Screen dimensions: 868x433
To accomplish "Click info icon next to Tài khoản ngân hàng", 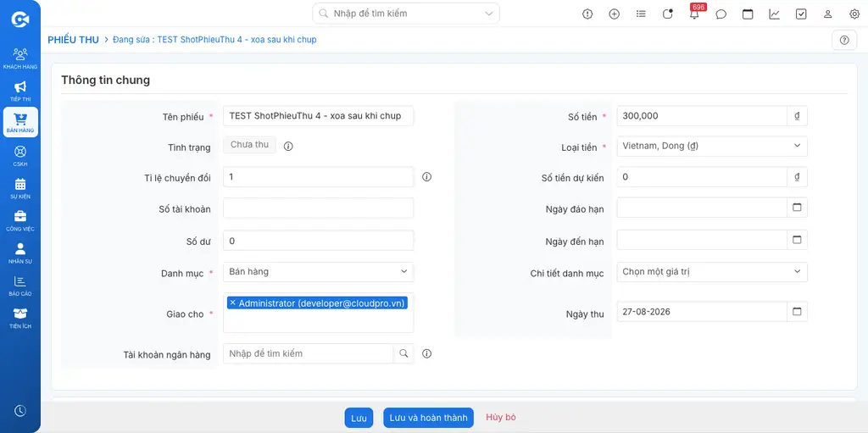I will coord(427,353).
